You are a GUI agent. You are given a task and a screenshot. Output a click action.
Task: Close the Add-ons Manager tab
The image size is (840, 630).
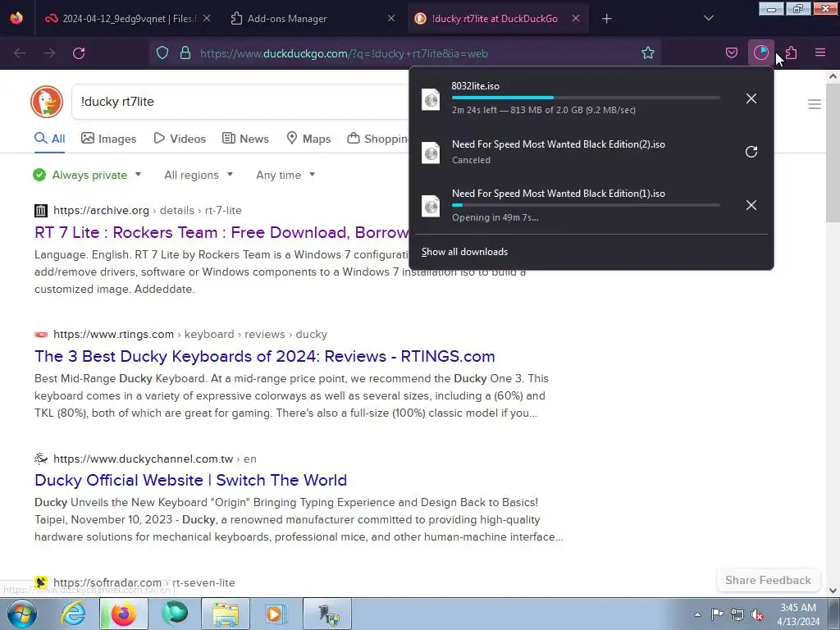[391, 19]
